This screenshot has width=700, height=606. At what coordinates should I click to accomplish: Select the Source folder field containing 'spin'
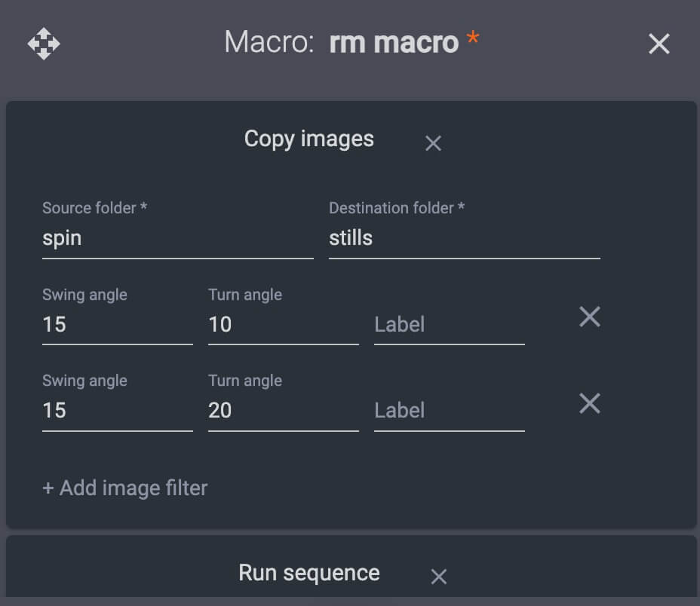(x=177, y=238)
